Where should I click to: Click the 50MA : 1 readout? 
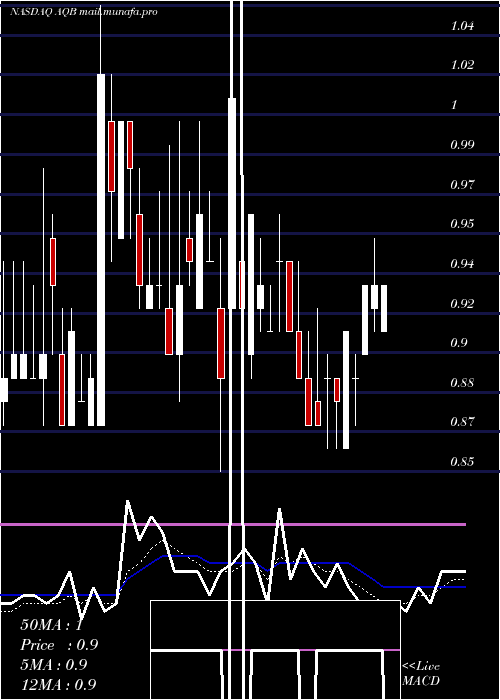pos(51,625)
